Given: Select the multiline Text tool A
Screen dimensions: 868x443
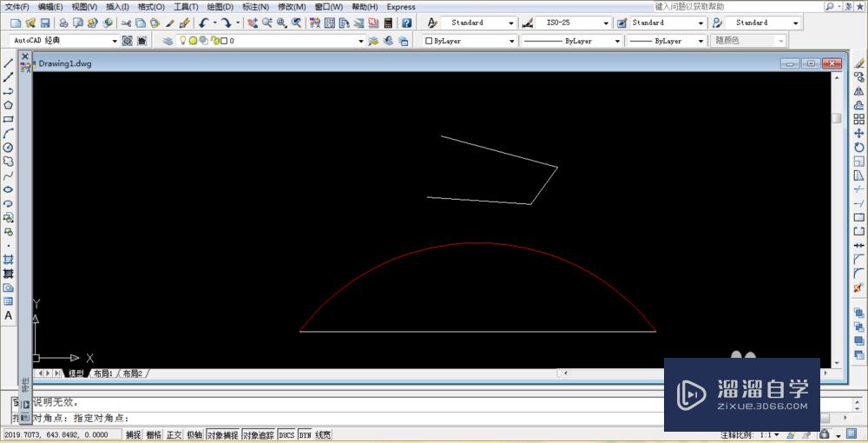Looking at the screenshot, I should click(x=8, y=315).
